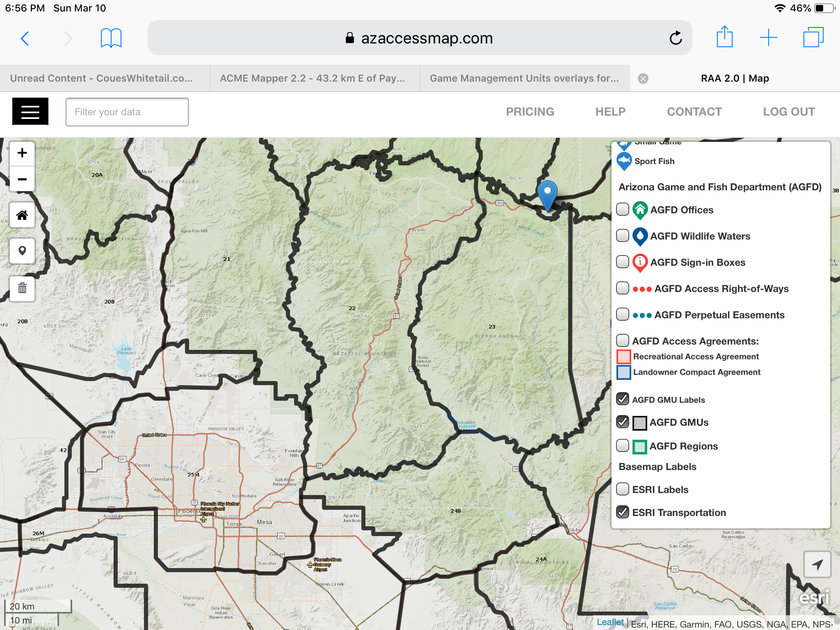Enable AGFD Perpetual Easements checkbox
The height and width of the screenshot is (630, 840).
623,314
